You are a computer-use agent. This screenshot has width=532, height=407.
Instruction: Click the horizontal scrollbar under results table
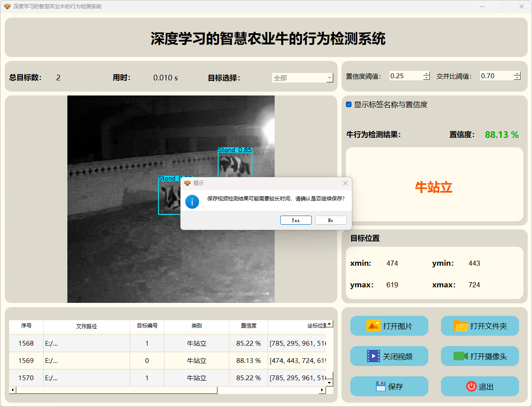117,390
